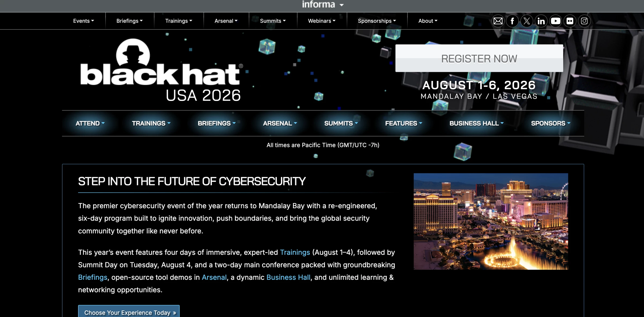Open the BRIEFINGS main menu
This screenshot has height=317, width=644.
[x=217, y=123]
